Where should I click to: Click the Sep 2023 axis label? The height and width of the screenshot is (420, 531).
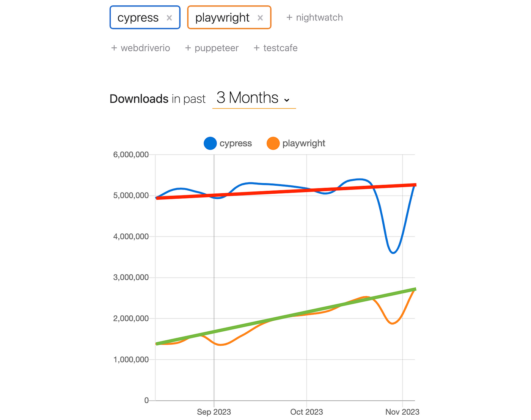pos(214,412)
